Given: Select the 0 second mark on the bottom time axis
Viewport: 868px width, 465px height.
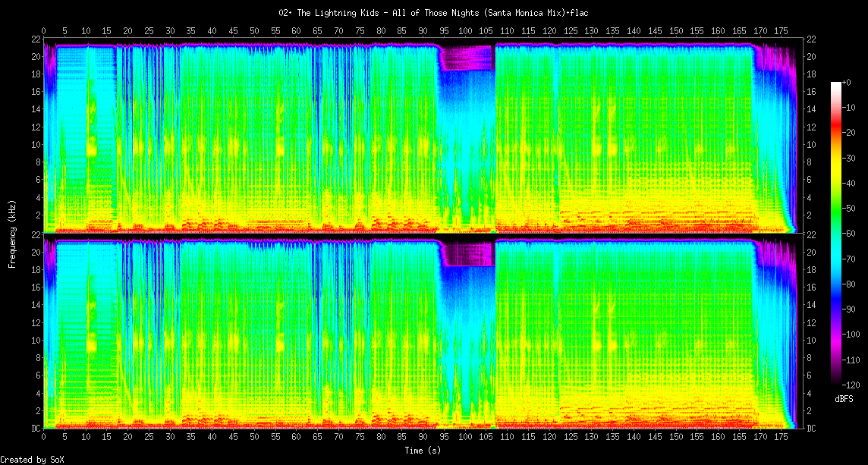Looking at the screenshot, I should click(44, 437).
